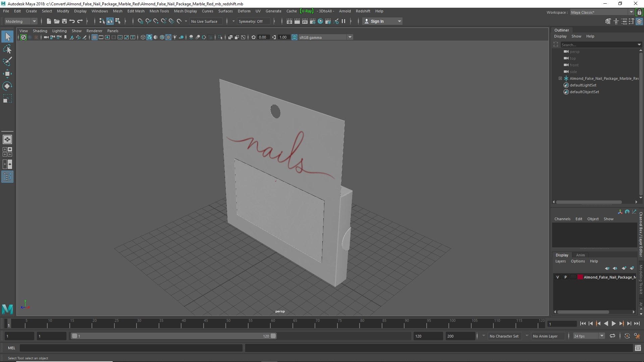Click the New Scene icon

coord(49,21)
